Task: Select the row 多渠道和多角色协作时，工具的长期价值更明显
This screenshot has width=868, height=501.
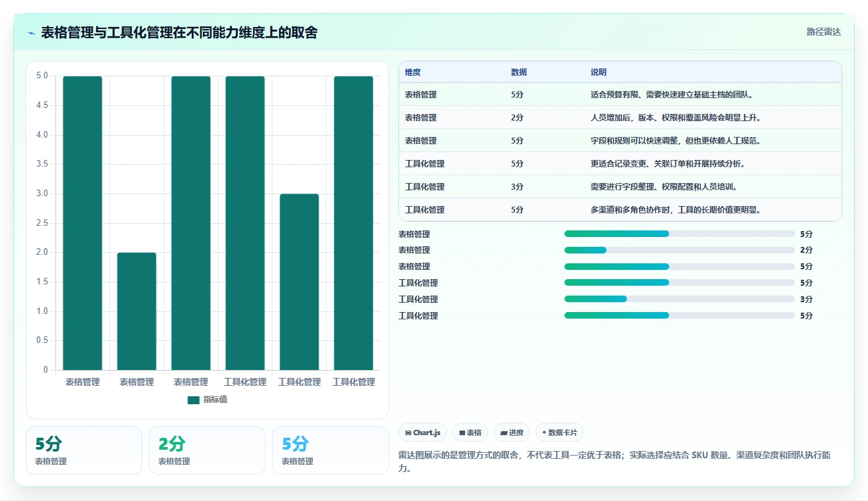Action: click(620, 210)
